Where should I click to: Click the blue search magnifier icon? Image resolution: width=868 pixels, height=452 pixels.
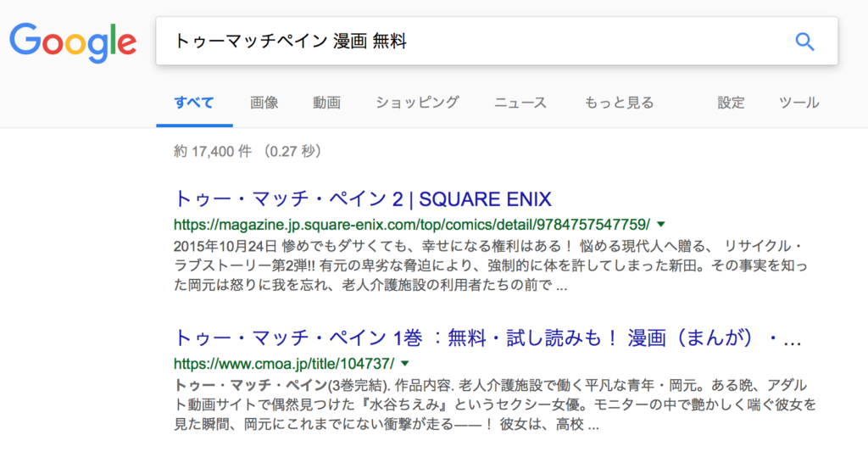coord(804,42)
